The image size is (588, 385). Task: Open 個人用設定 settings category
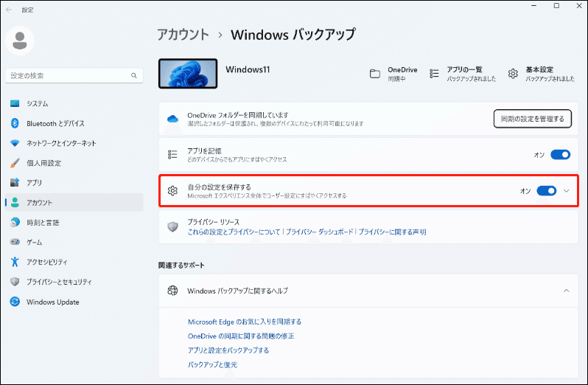point(74,163)
